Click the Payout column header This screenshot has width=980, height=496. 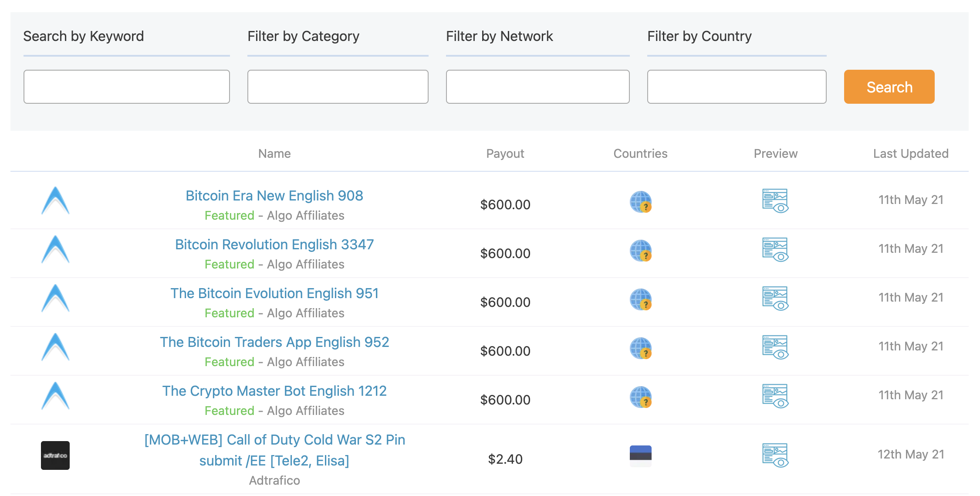[x=505, y=153]
